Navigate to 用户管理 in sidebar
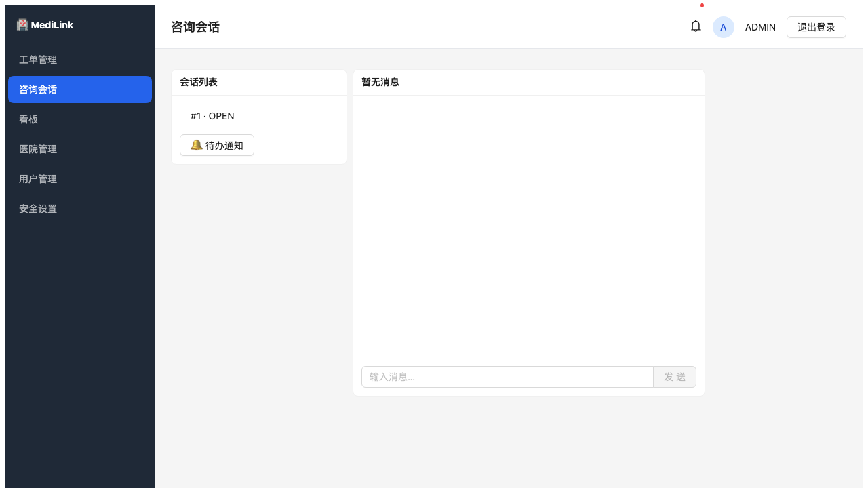This screenshot has height=488, width=868. click(80, 179)
